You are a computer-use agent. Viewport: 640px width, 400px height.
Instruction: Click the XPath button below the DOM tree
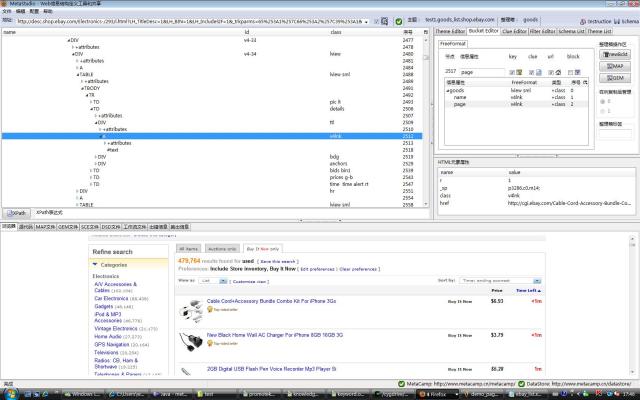tap(16, 213)
